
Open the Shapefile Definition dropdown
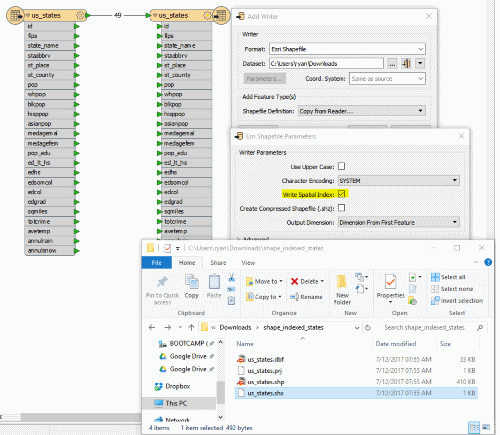point(362,111)
